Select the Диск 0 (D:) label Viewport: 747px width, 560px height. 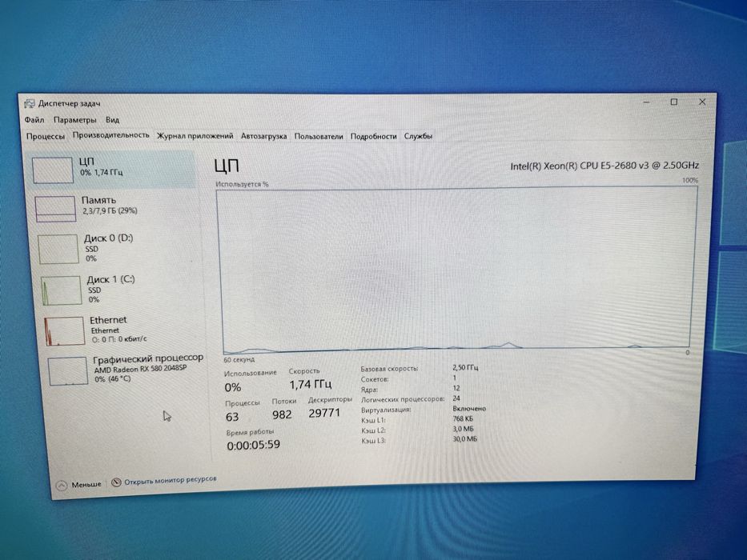[109, 238]
